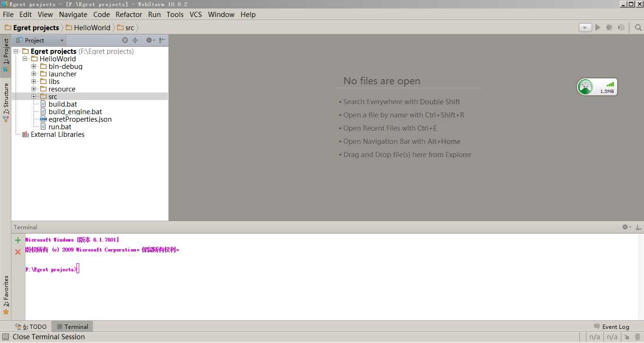Click src breadcrumb in navigation bar
The width and height of the screenshot is (644, 343).
point(125,28)
